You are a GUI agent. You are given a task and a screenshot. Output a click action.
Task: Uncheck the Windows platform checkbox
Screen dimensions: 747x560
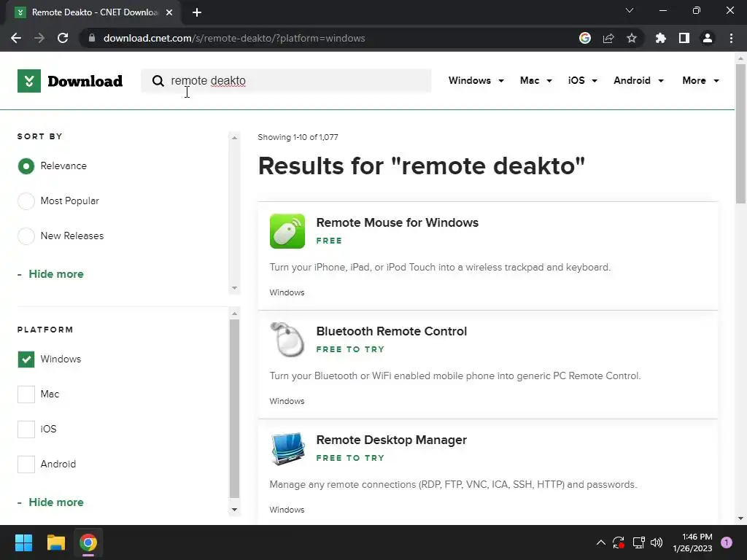click(26, 359)
